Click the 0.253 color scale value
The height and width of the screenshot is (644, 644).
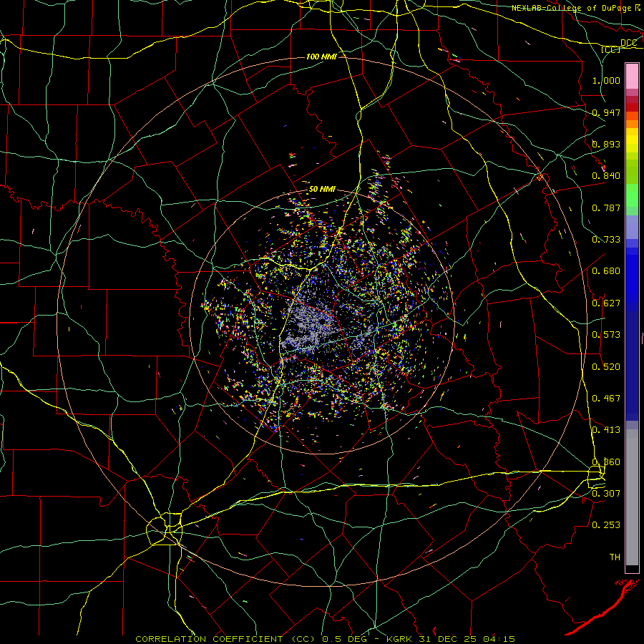[x=606, y=525]
